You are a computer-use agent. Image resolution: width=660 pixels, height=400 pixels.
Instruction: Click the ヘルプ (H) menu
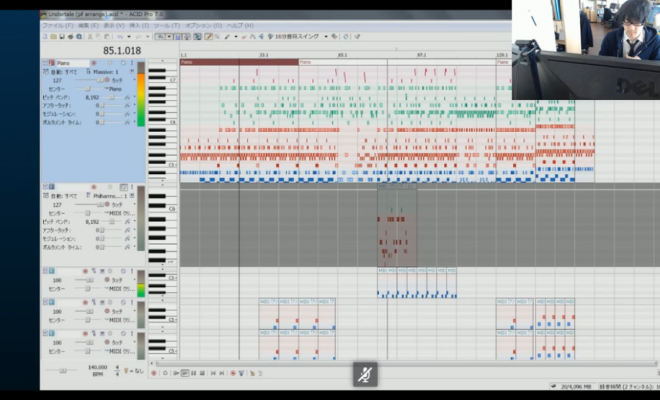coord(240,24)
